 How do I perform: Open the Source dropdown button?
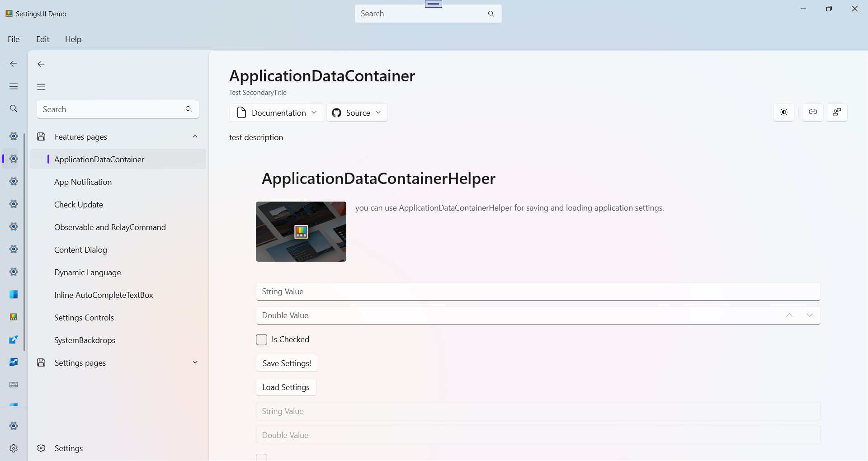coord(357,113)
